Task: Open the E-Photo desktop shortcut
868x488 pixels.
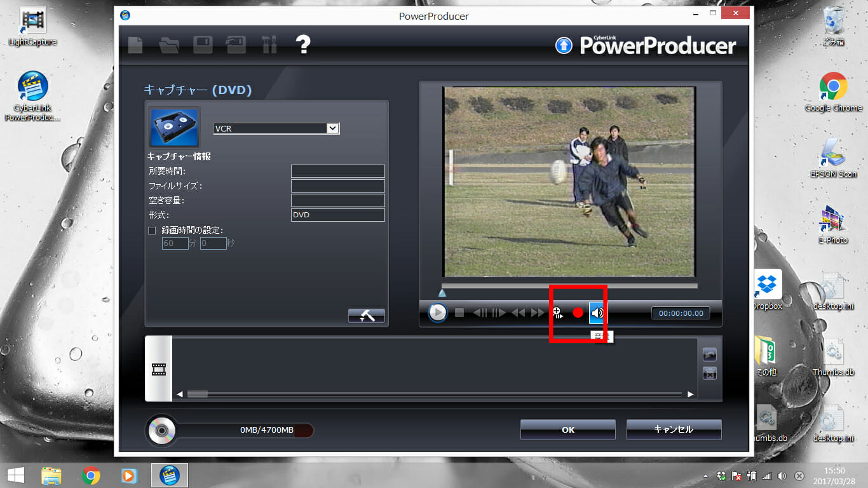Action: click(x=833, y=225)
